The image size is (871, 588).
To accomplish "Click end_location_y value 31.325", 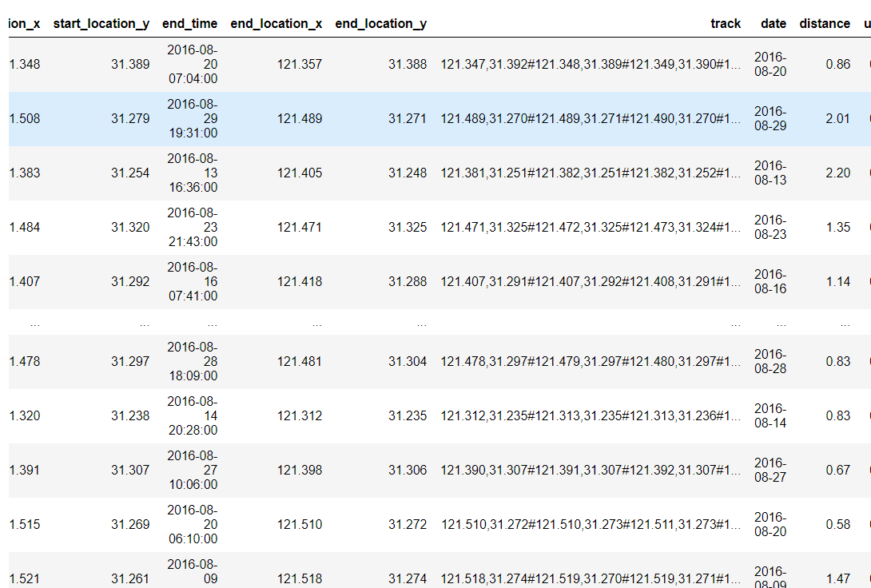I will [x=408, y=228].
